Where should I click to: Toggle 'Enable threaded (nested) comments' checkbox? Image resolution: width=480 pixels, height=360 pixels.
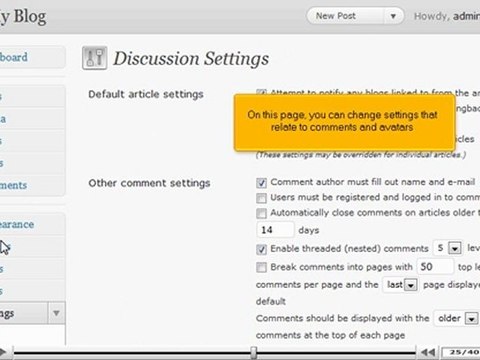click(x=261, y=249)
